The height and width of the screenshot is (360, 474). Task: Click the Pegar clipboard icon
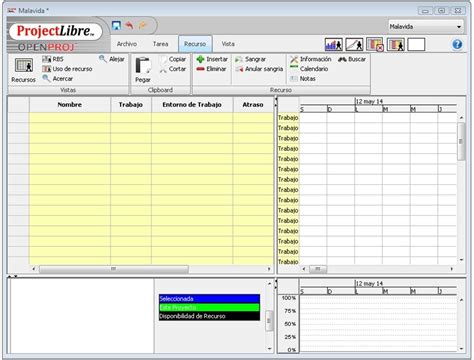(143, 70)
